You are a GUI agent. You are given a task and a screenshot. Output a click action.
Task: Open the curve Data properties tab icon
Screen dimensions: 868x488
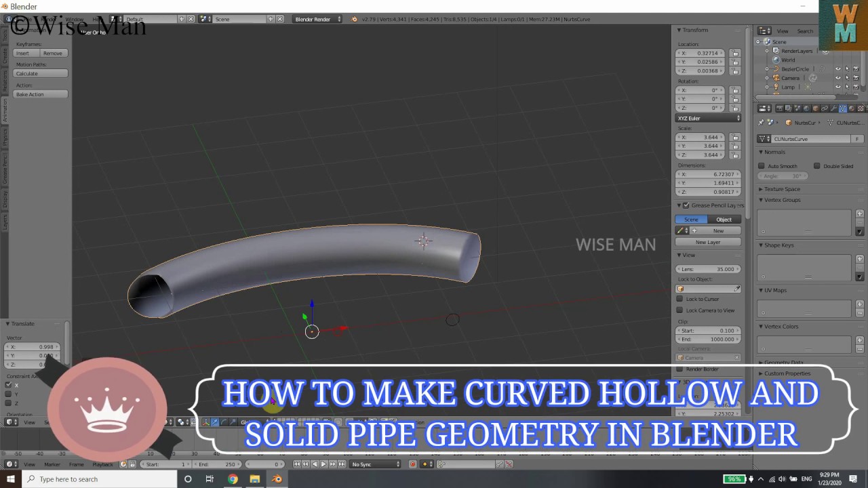coord(843,108)
